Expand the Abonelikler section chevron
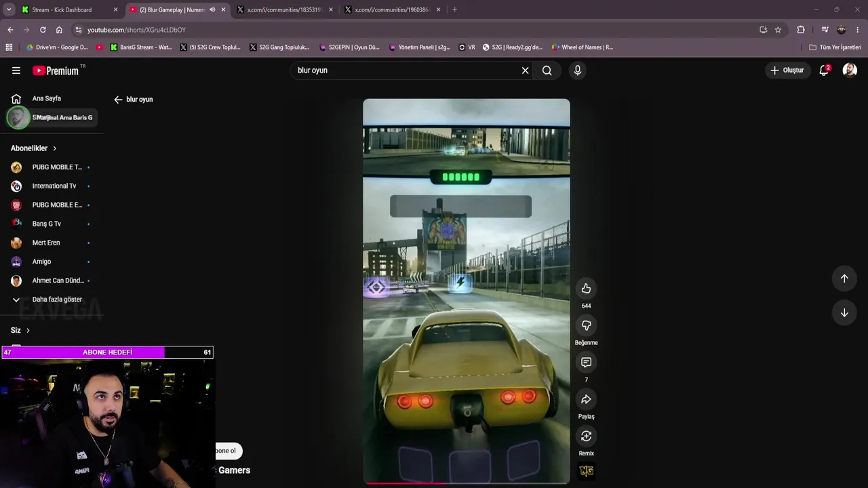Image resolution: width=868 pixels, height=488 pixels. pos(55,148)
